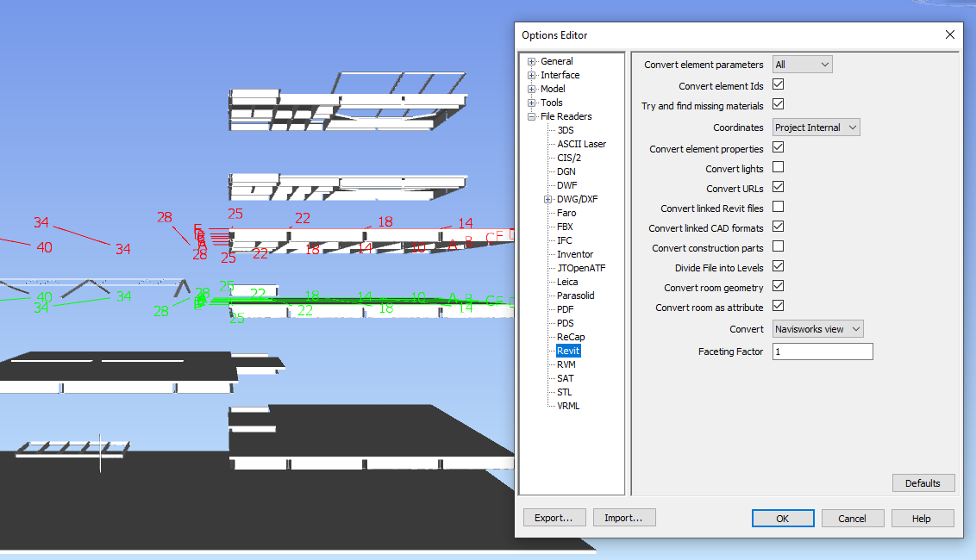Select the PDF file reader
Screen dimensions: 976x560
coord(564,308)
